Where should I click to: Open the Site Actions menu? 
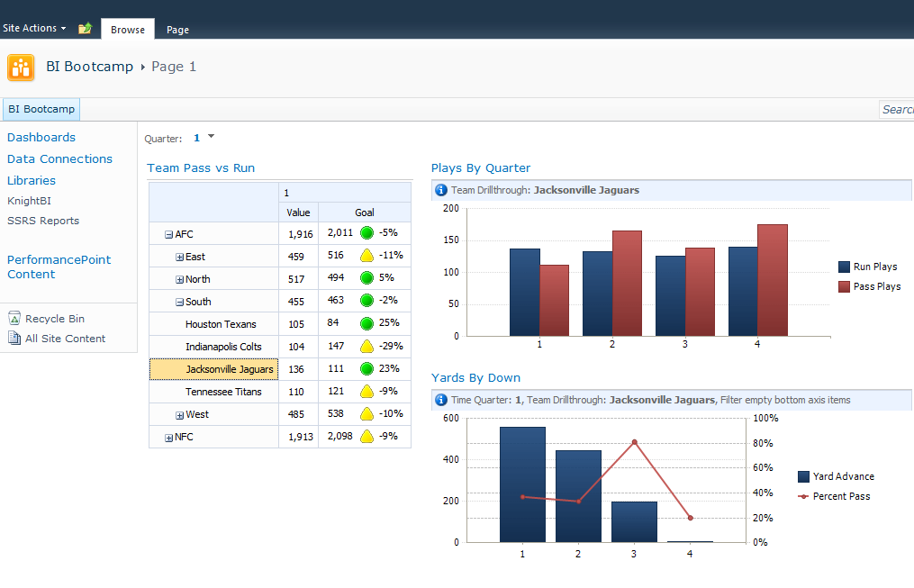click(34, 29)
